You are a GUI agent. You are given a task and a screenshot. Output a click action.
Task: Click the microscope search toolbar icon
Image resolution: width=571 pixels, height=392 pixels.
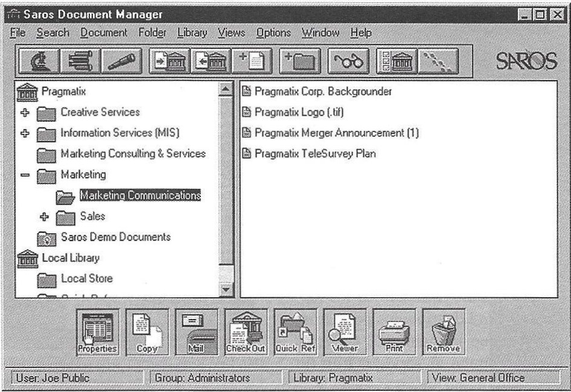click(39, 61)
